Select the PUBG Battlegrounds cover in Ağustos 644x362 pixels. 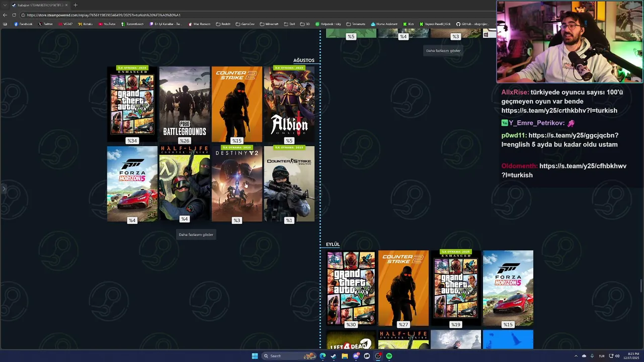[x=185, y=105]
